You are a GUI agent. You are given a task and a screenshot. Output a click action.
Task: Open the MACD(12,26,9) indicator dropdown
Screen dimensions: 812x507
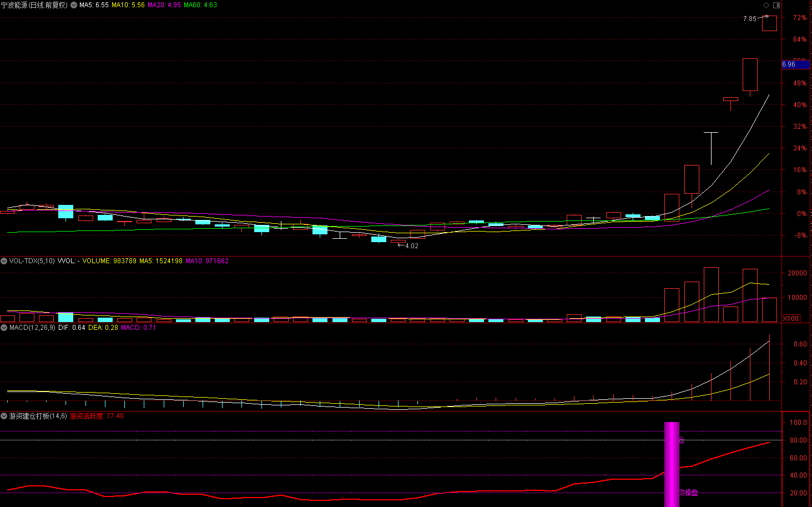4,327
